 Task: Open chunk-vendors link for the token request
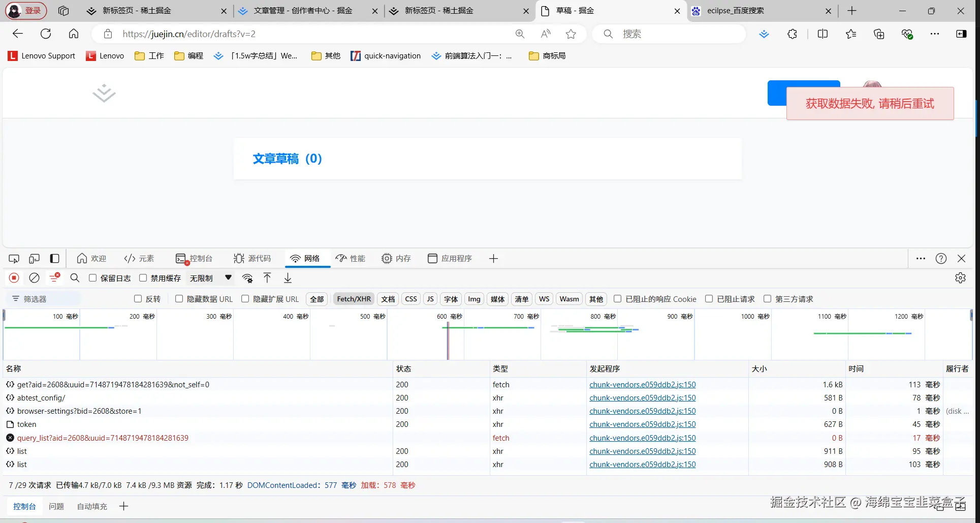click(x=642, y=424)
